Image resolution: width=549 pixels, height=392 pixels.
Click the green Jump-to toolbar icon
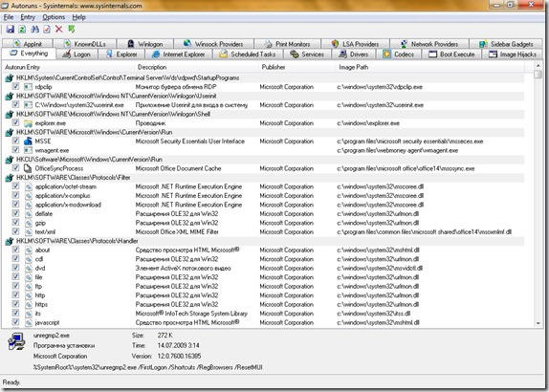tap(72, 29)
